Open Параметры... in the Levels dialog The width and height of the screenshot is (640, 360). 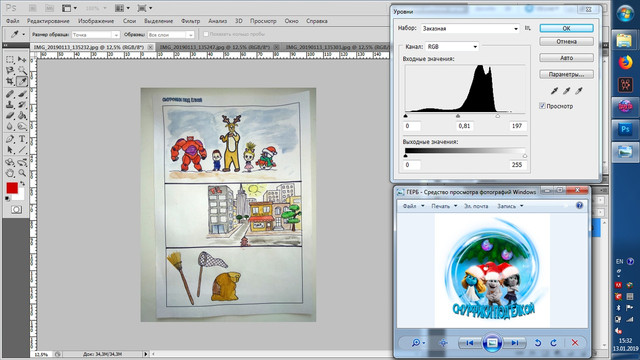[x=567, y=74]
